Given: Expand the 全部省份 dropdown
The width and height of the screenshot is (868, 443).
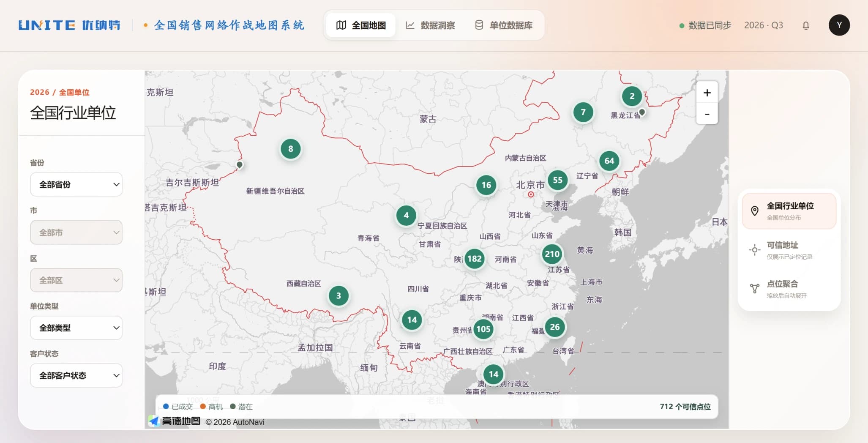Looking at the screenshot, I should (76, 184).
